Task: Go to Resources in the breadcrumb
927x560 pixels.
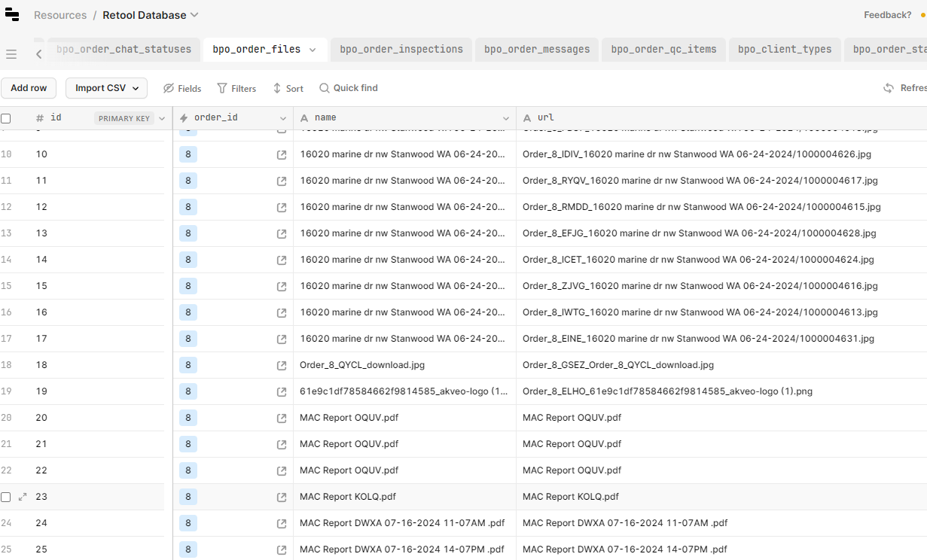Action: pos(60,15)
